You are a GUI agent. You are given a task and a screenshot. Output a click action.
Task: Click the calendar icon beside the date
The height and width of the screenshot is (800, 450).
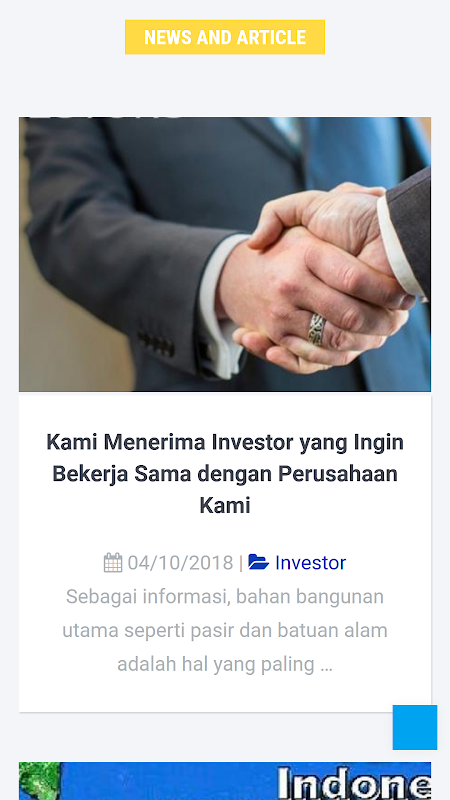pos(113,563)
